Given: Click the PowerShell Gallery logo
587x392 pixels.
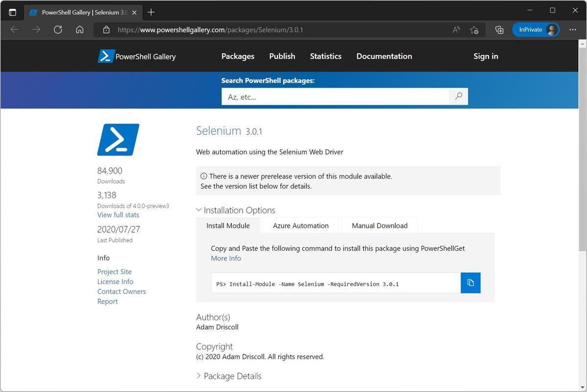Looking at the screenshot, I should pos(136,56).
